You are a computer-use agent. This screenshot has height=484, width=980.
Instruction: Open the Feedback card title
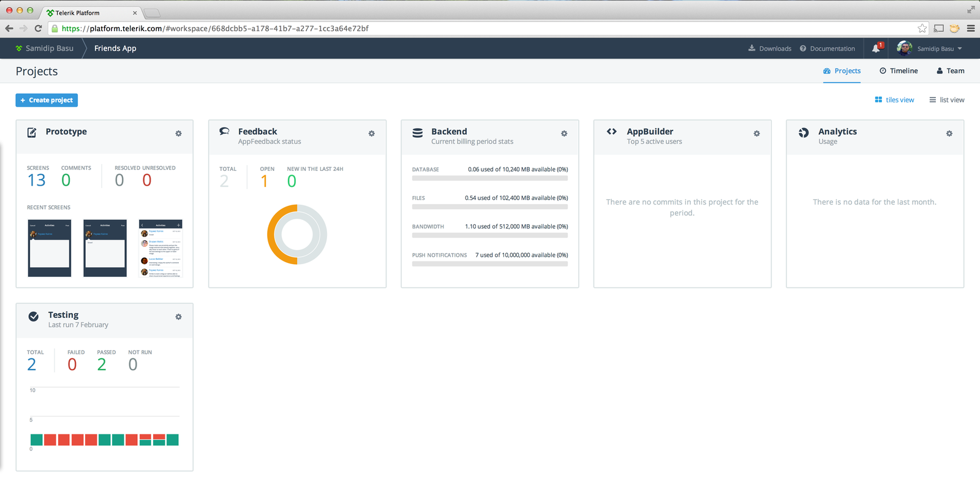click(x=258, y=132)
